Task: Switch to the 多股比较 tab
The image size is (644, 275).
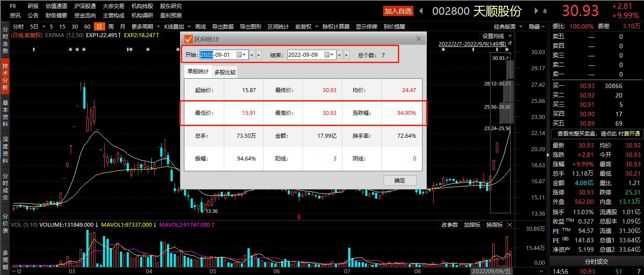Action: (225, 72)
